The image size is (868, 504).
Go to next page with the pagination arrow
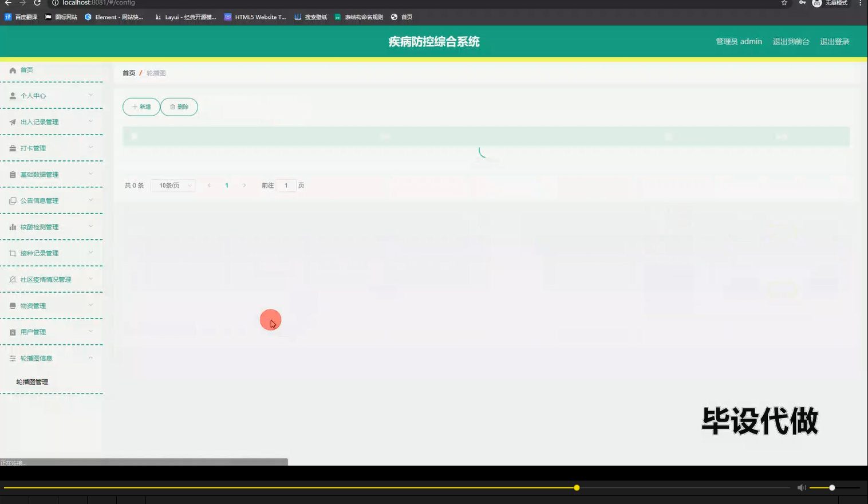[x=244, y=186]
